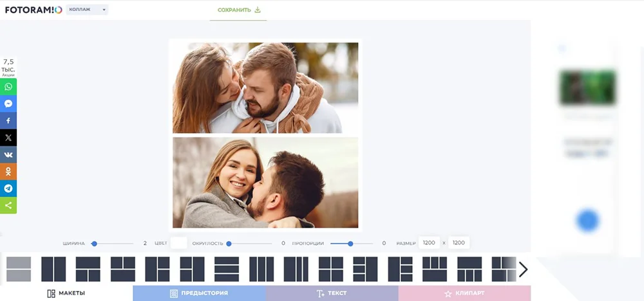This screenshot has width=644, height=301.
Task: Share on Facebook icon
Action: coord(8,120)
